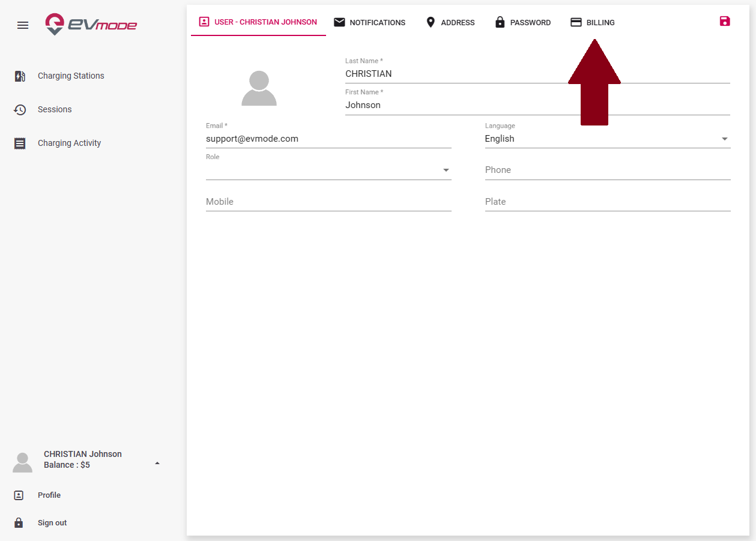Click the Balance : $5 text
Viewport: 756px width, 541px height.
tap(67, 465)
